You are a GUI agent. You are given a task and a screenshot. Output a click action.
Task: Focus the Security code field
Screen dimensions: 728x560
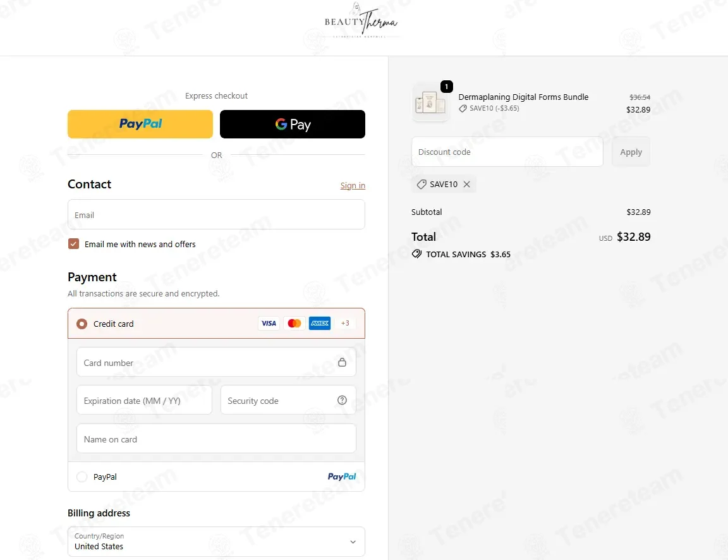pyautogui.click(x=288, y=400)
